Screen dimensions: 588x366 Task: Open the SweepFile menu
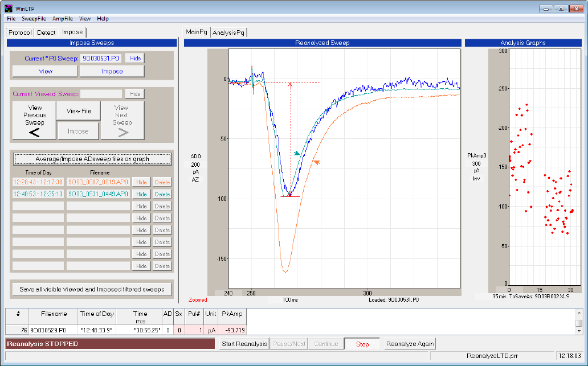(34, 19)
